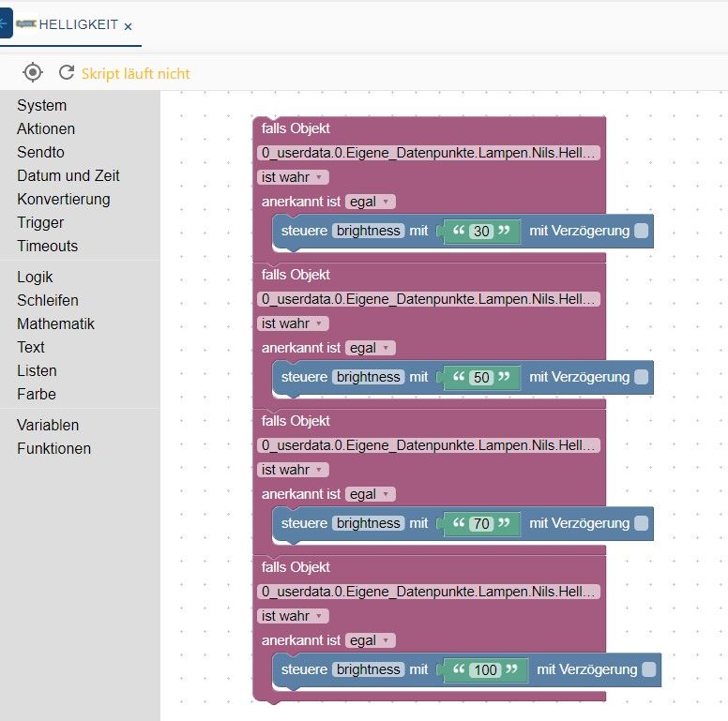This screenshot has height=721, width=728.
Task: Open the Mathematik block category
Action: [x=55, y=323]
